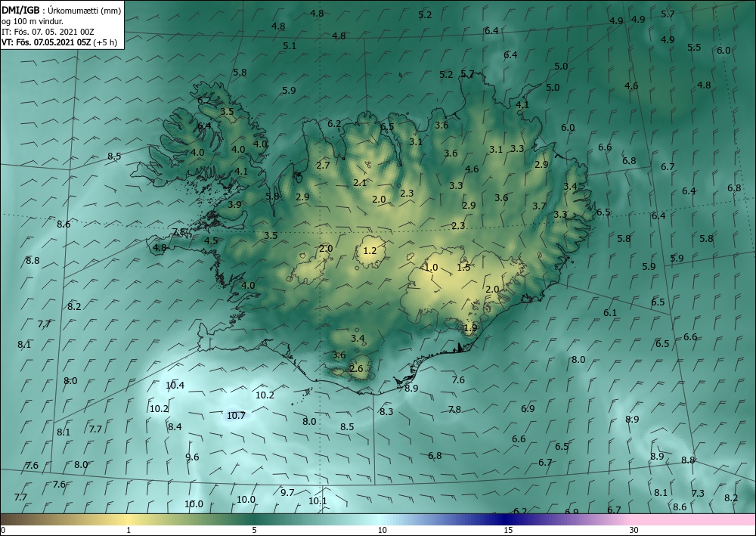
Task: Click the 10.7 value south of Iceland
Action: click(236, 416)
